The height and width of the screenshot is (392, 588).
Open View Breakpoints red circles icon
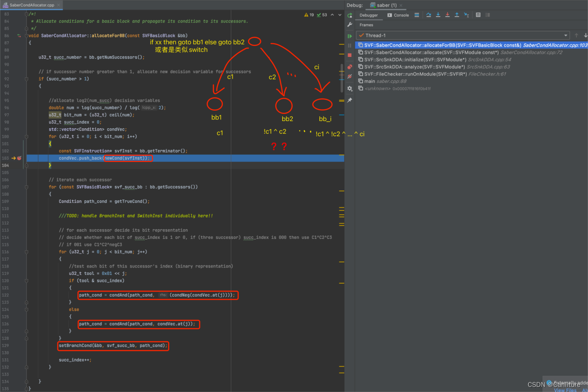(350, 67)
